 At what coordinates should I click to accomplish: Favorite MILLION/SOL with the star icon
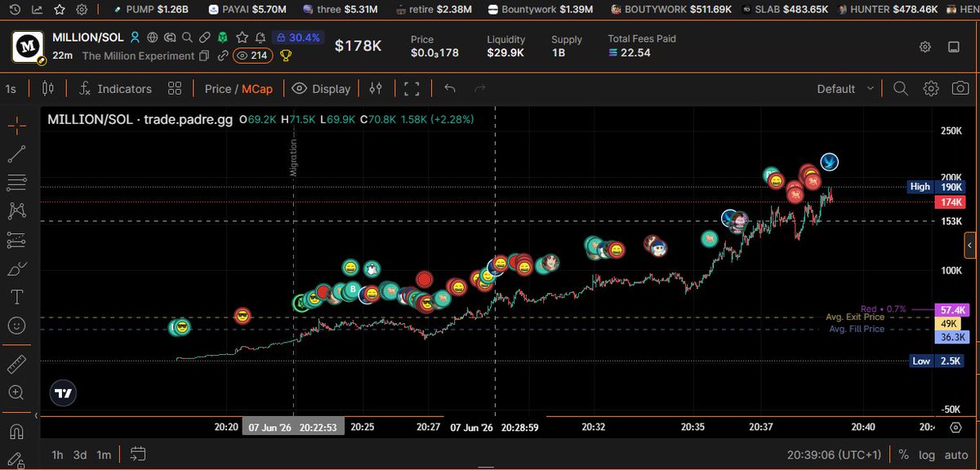coord(240,38)
